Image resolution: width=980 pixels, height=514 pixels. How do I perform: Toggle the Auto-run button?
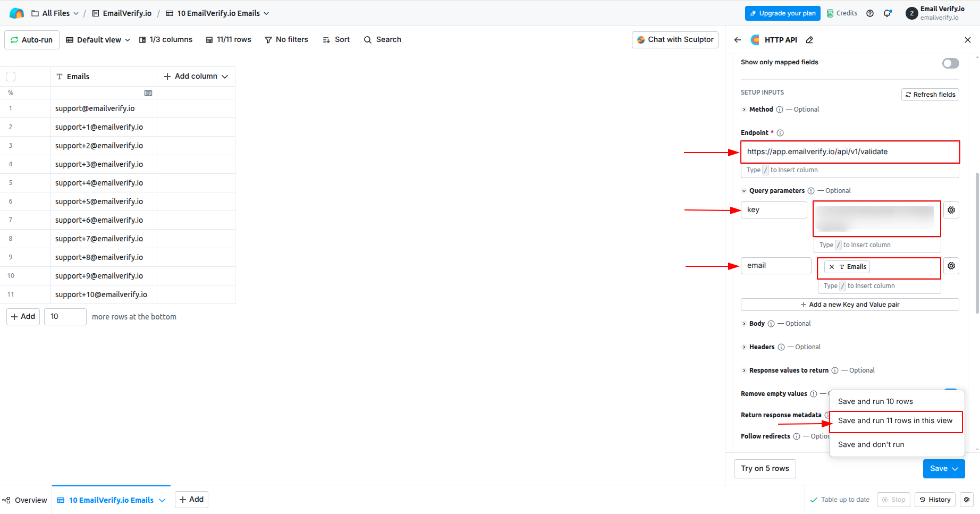coord(32,40)
